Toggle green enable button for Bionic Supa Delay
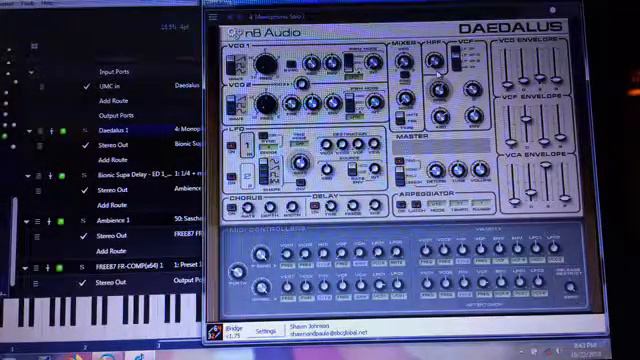This screenshot has height=360, width=640. tap(62, 176)
